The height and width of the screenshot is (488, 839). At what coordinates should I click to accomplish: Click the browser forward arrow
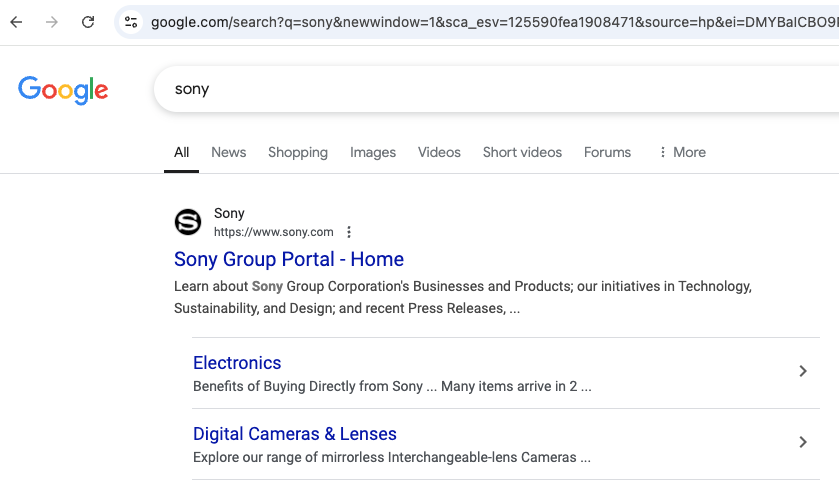pos(52,22)
